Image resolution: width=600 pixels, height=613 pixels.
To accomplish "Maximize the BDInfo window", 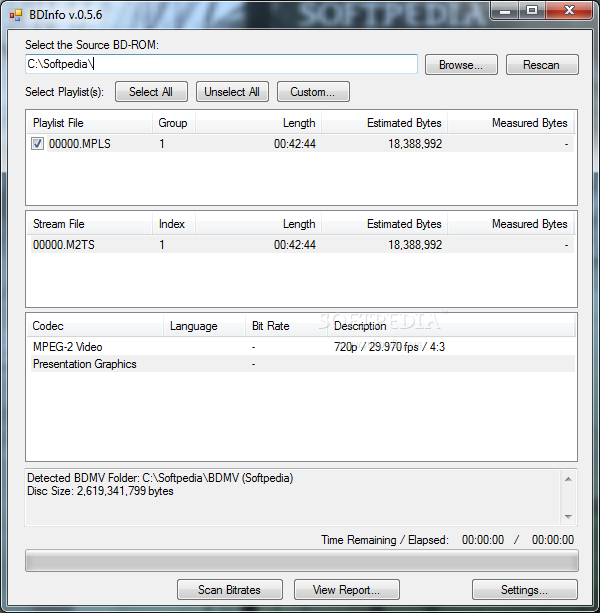I will coord(532,11).
